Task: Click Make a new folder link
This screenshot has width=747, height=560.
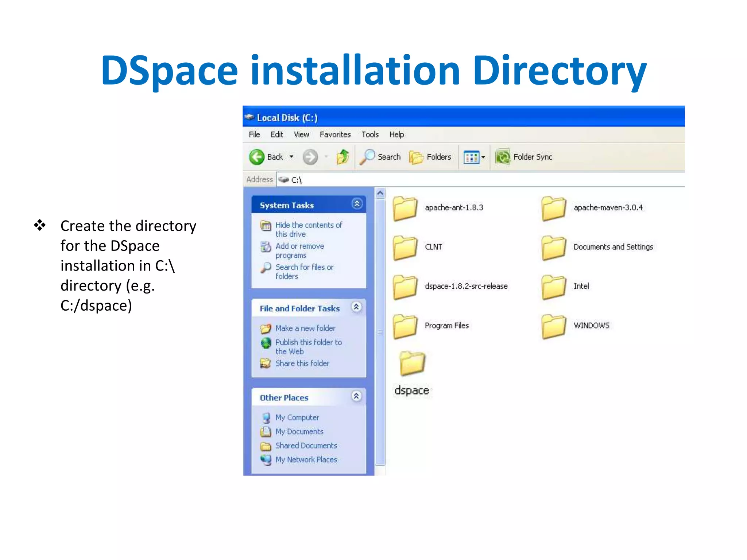Action: [305, 328]
